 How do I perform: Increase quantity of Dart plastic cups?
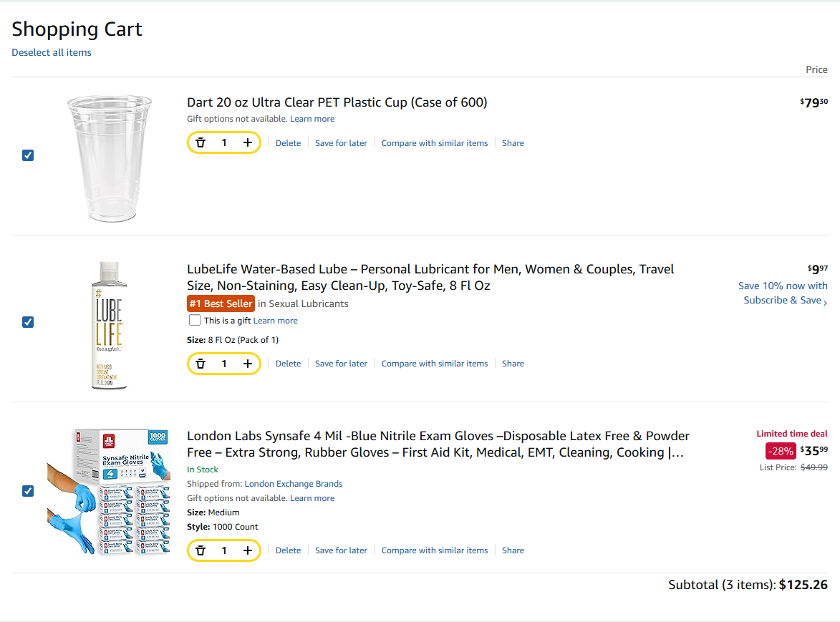[x=248, y=143]
